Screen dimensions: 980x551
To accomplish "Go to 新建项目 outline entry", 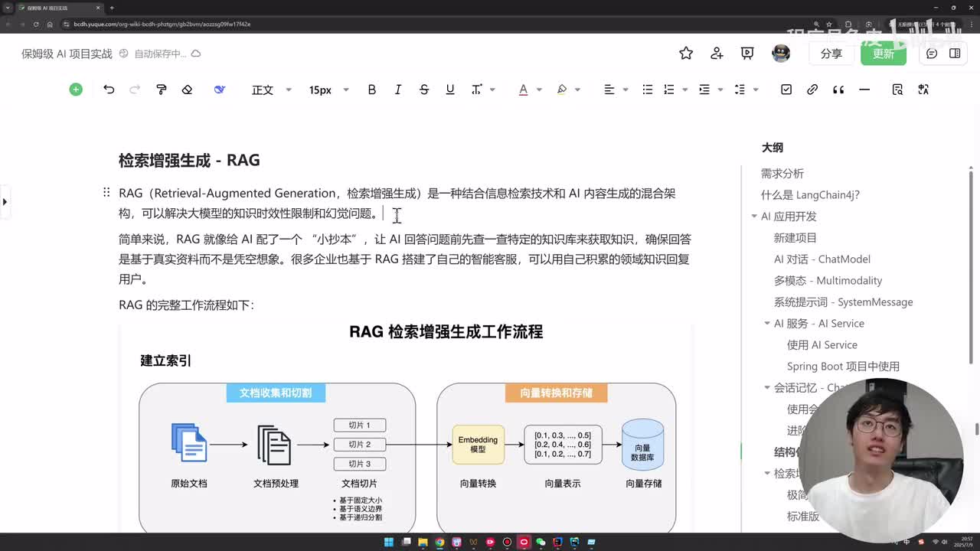I will (795, 238).
